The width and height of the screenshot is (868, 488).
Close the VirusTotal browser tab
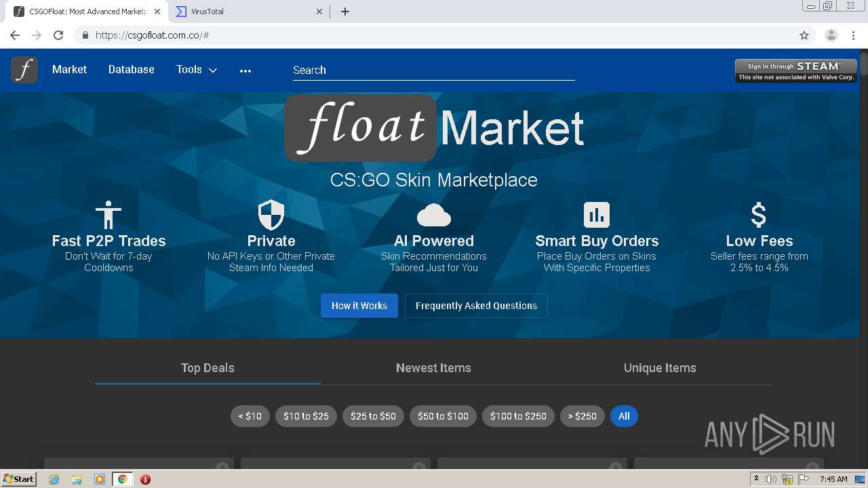coord(320,12)
